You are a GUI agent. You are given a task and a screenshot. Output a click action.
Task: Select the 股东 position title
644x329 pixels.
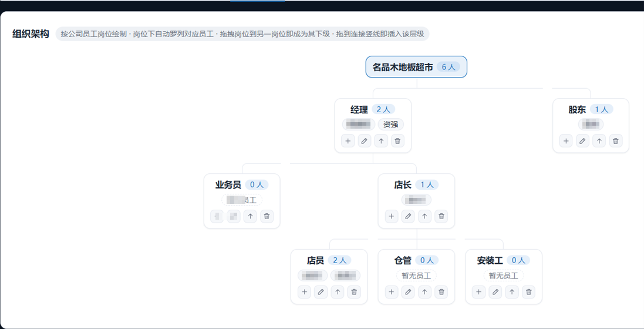pos(578,110)
